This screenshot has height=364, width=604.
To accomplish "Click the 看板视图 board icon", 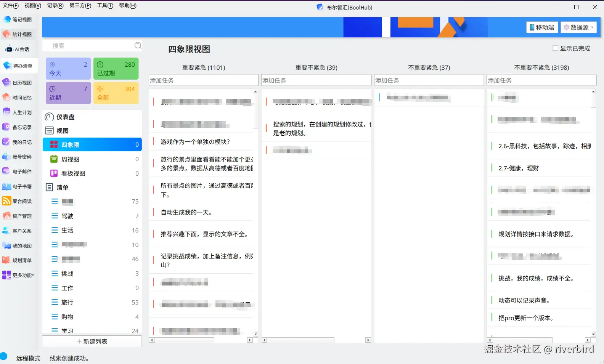I will tap(54, 173).
